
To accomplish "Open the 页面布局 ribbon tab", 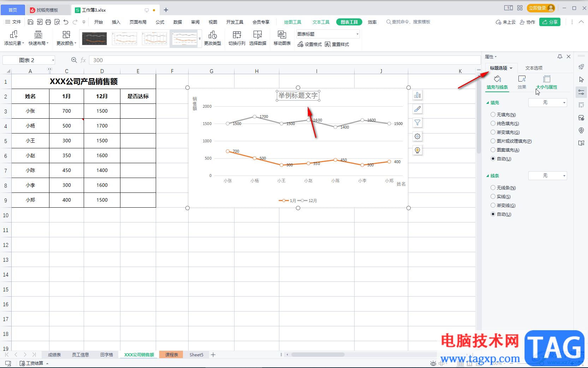I will coord(138,22).
